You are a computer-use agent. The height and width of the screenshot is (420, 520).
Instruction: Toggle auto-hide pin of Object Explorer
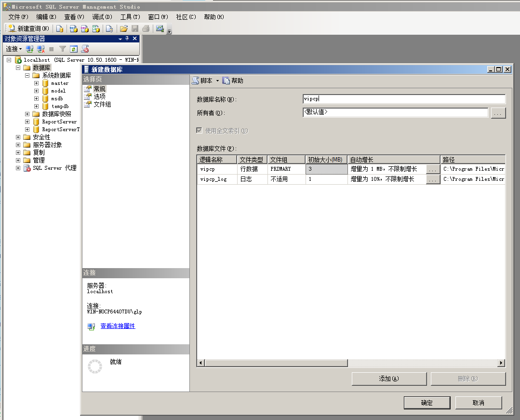click(127, 39)
